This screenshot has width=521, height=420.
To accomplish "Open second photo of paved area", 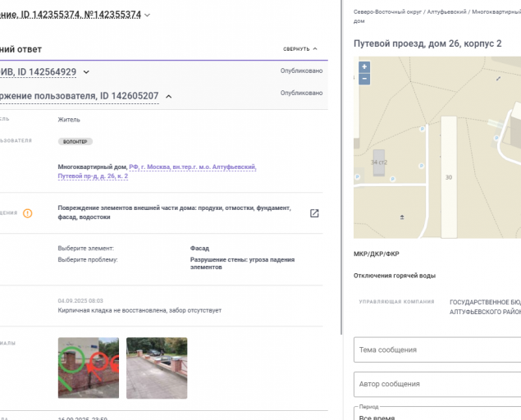I will (157, 367).
